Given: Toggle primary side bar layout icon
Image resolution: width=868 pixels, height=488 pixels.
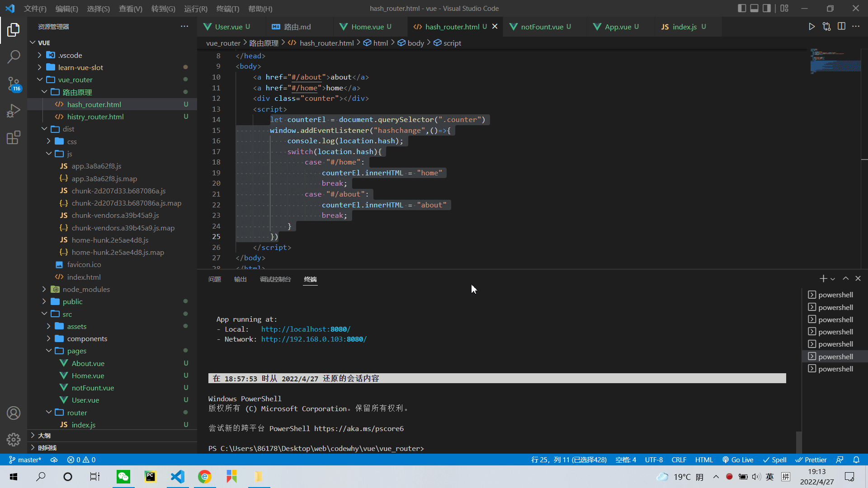Looking at the screenshot, I should [742, 8].
